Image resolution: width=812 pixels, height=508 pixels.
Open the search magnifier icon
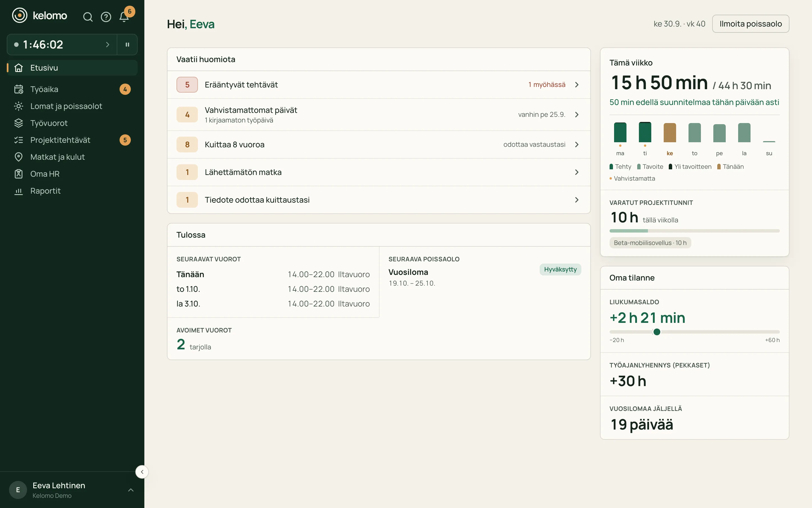coord(88,17)
